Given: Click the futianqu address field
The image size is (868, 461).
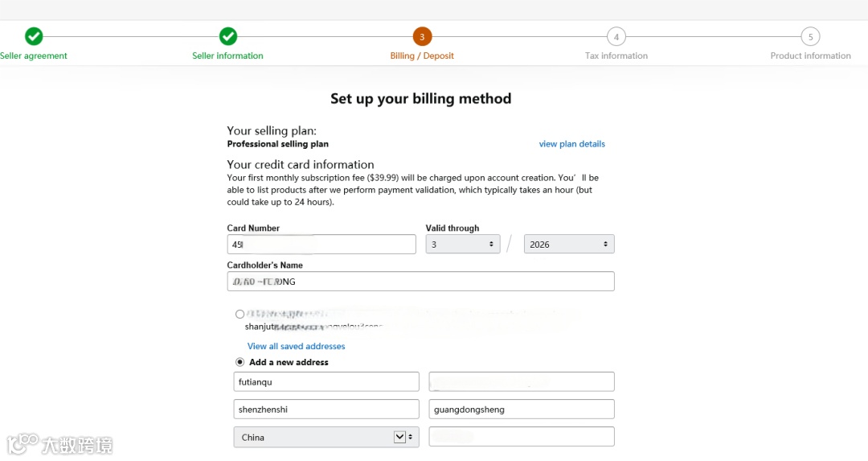Looking at the screenshot, I should pyautogui.click(x=326, y=382).
